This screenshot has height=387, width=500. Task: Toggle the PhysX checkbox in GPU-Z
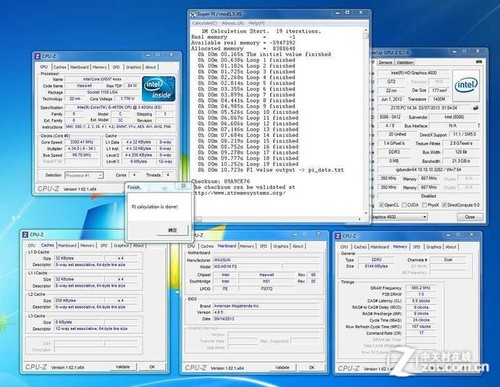(x=424, y=205)
